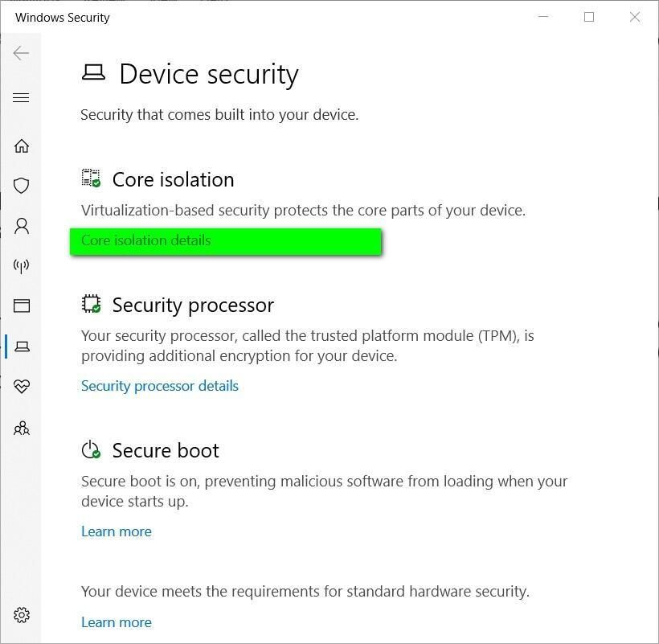
Task: Expand the navigation hamburger menu
Action: coord(21,97)
